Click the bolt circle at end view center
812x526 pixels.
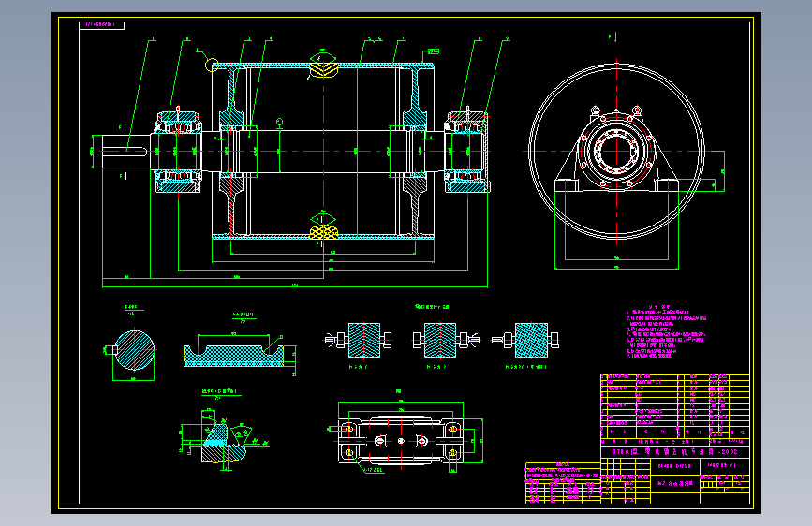click(x=616, y=152)
